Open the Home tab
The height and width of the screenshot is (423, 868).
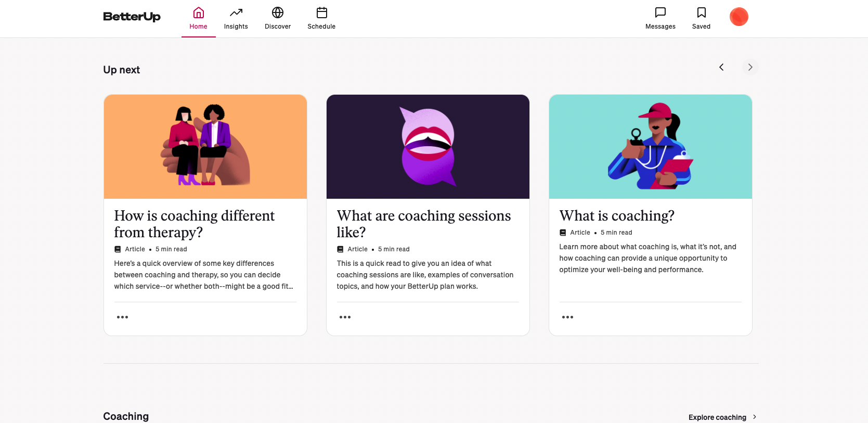198,19
